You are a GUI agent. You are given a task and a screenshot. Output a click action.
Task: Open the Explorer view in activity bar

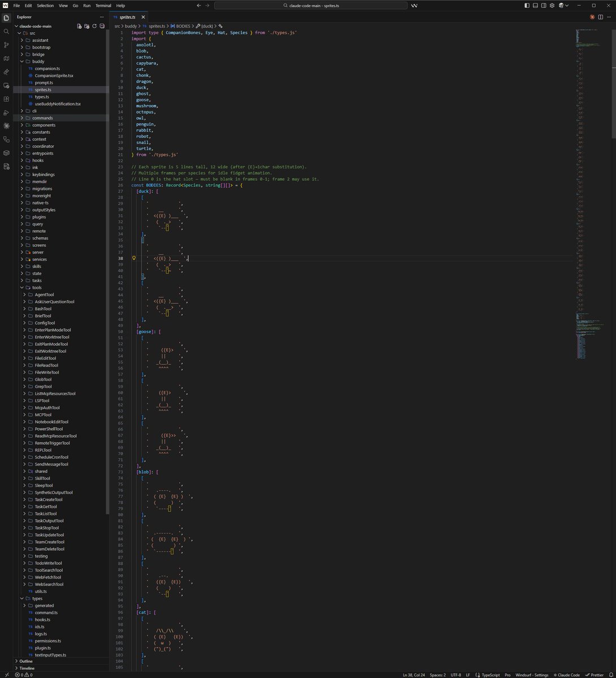pyautogui.click(x=6, y=18)
